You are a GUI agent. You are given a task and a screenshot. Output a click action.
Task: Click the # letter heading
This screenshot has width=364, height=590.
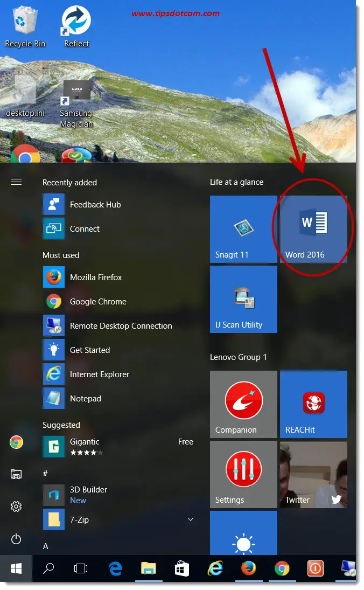[45, 474]
